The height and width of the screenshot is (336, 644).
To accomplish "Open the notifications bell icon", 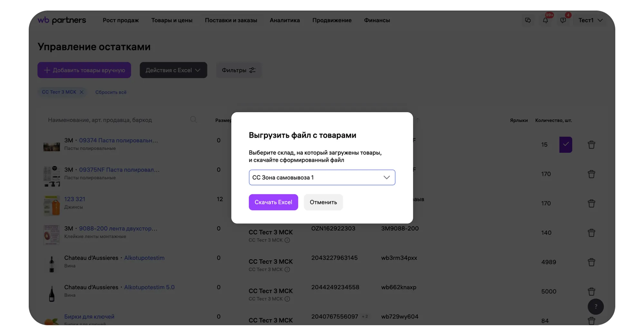I will pyautogui.click(x=545, y=20).
